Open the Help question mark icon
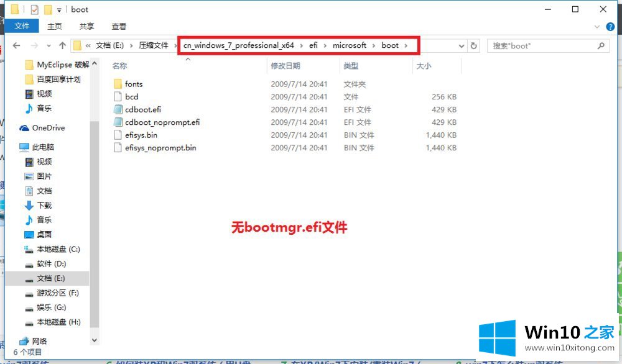The width and height of the screenshot is (622, 364). pyautogui.click(x=610, y=27)
